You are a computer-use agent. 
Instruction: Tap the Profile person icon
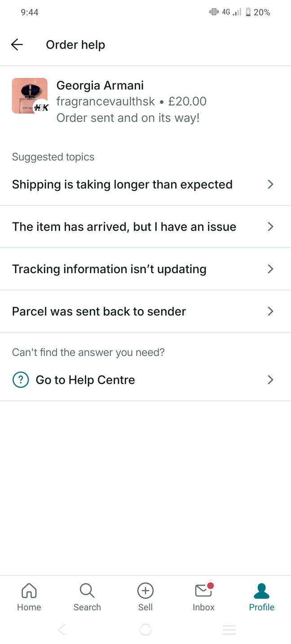pos(261,591)
